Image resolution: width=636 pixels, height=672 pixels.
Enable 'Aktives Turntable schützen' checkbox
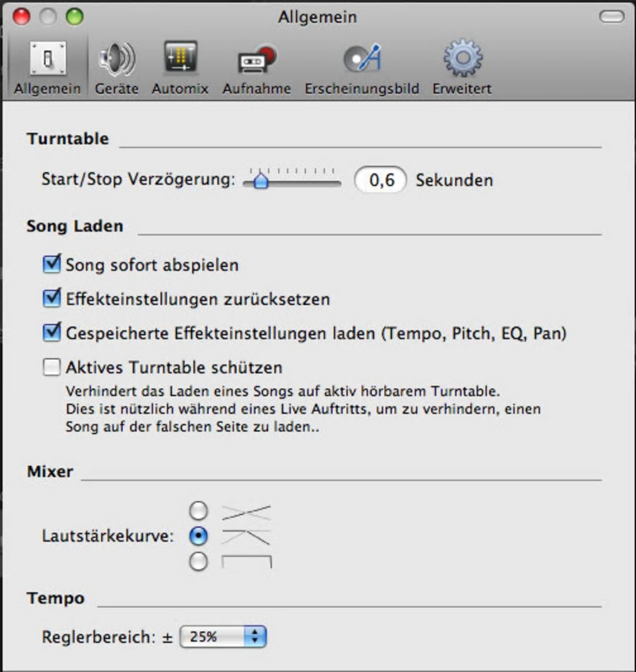point(52,367)
